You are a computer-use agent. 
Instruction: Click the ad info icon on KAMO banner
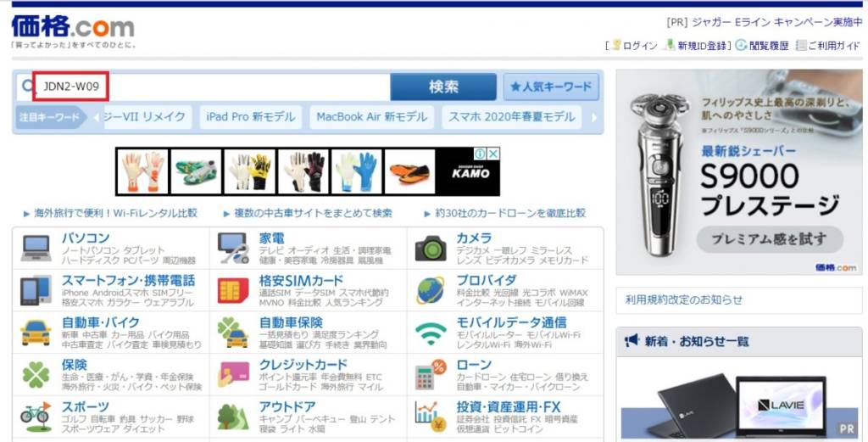tap(480, 154)
